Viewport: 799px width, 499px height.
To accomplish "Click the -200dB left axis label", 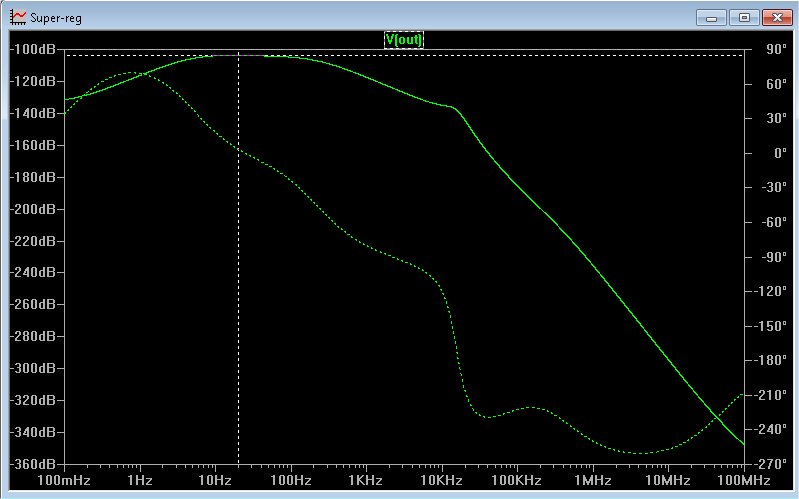I will (x=33, y=209).
